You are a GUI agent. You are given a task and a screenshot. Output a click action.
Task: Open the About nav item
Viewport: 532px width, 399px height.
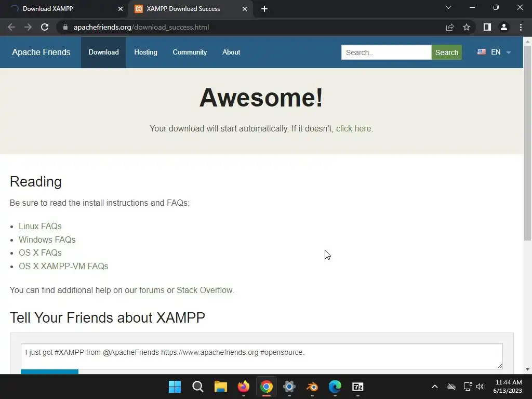click(x=231, y=52)
